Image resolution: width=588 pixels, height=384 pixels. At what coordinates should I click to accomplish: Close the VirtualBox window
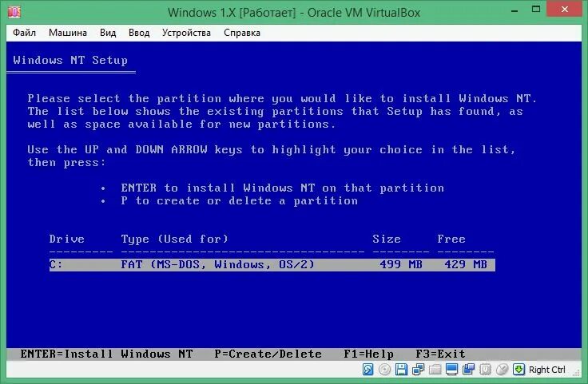point(565,10)
